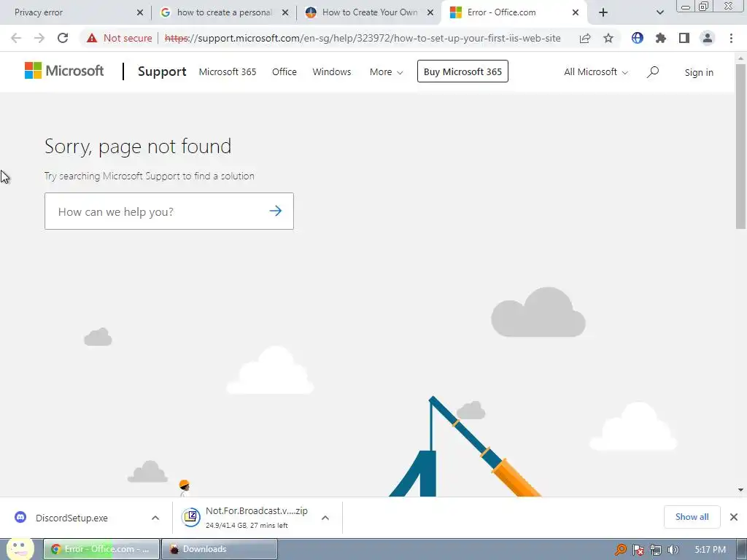Click the Discord icon in downloads bar
The image size is (747, 560).
(x=20, y=517)
